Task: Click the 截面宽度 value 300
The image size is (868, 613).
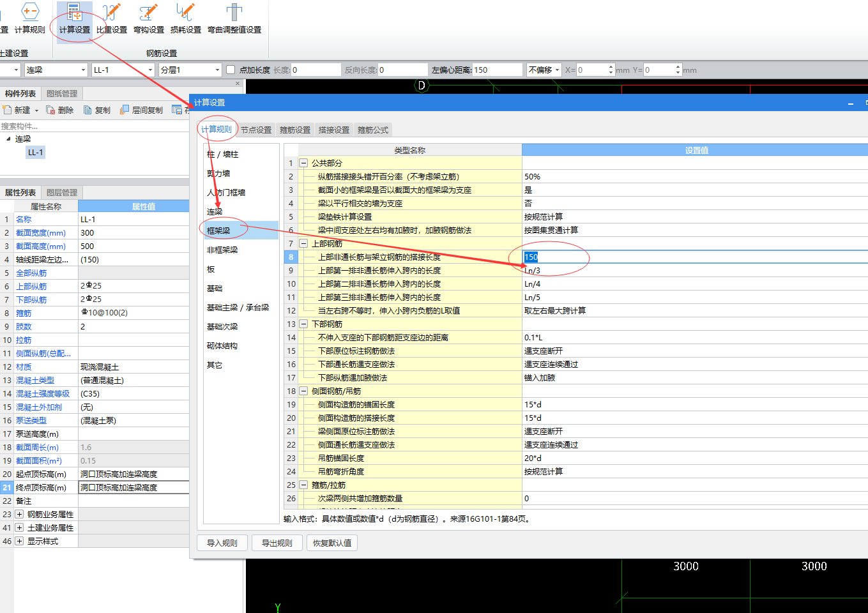Action: click(x=133, y=232)
